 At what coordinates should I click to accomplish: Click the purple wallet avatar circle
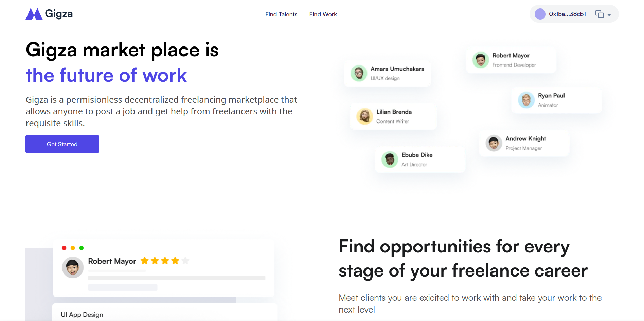540,14
